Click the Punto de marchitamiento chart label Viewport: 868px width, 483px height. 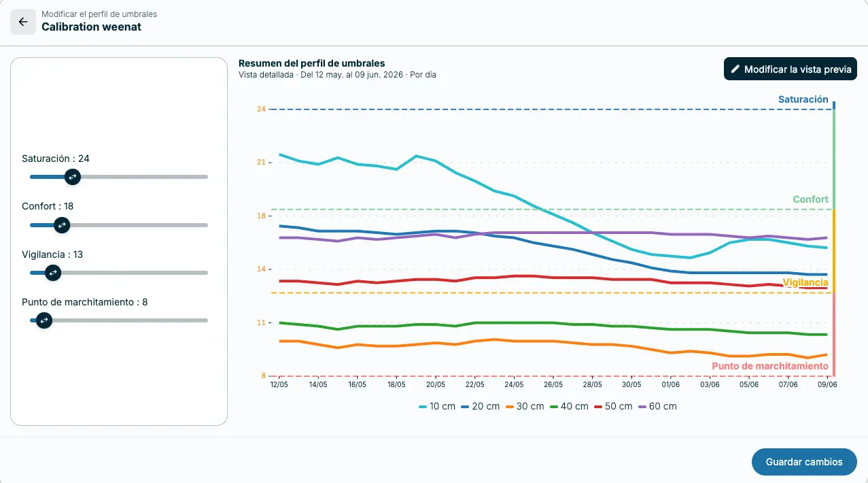[770, 366]
